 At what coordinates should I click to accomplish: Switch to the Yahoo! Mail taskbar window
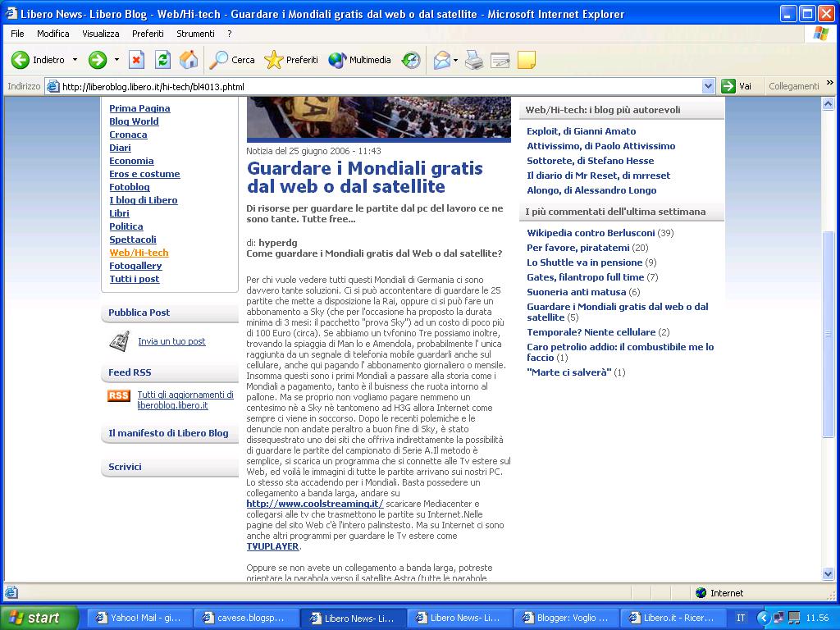click(x=138, y=618)
